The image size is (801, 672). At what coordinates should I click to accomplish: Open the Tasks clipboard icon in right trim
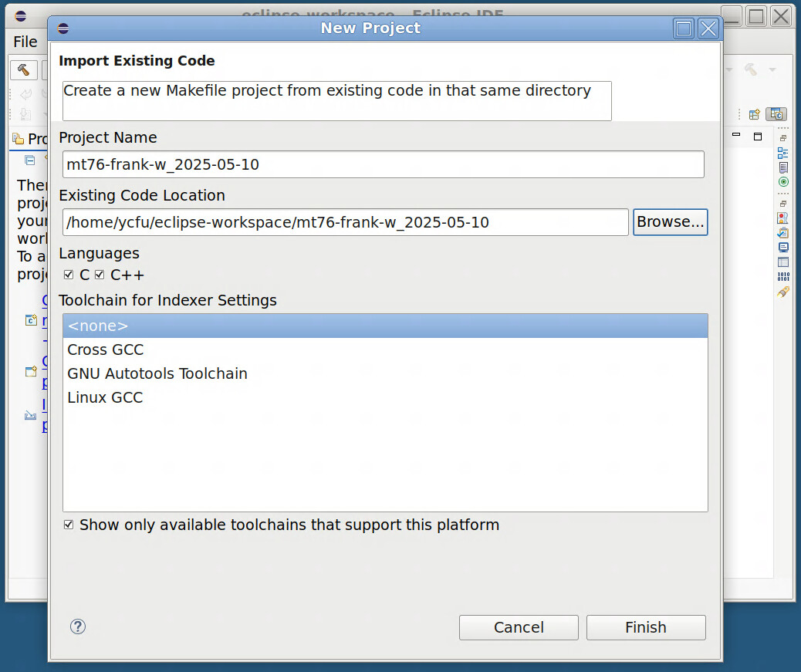[x=782, y=233]
